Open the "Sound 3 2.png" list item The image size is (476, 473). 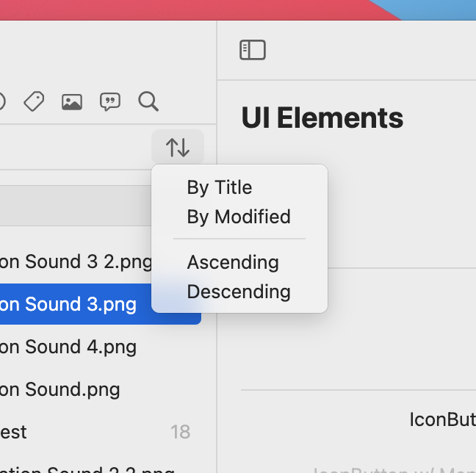(x=73, y=261)
